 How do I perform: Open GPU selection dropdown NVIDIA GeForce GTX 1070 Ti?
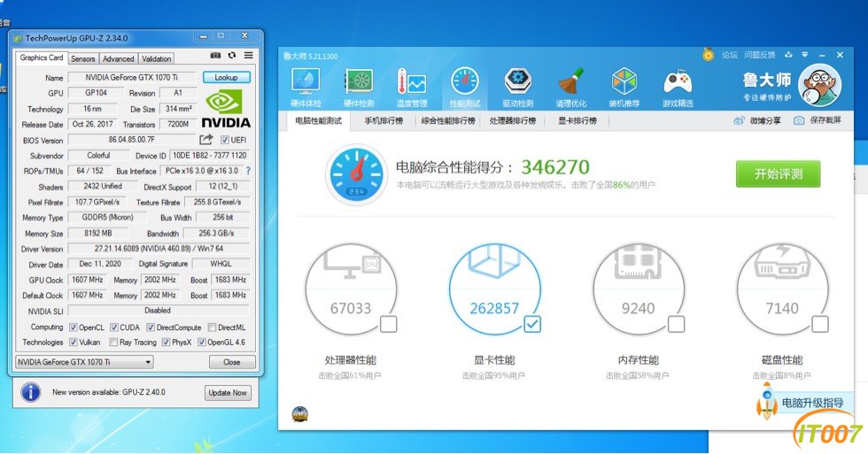coord(84,362)
